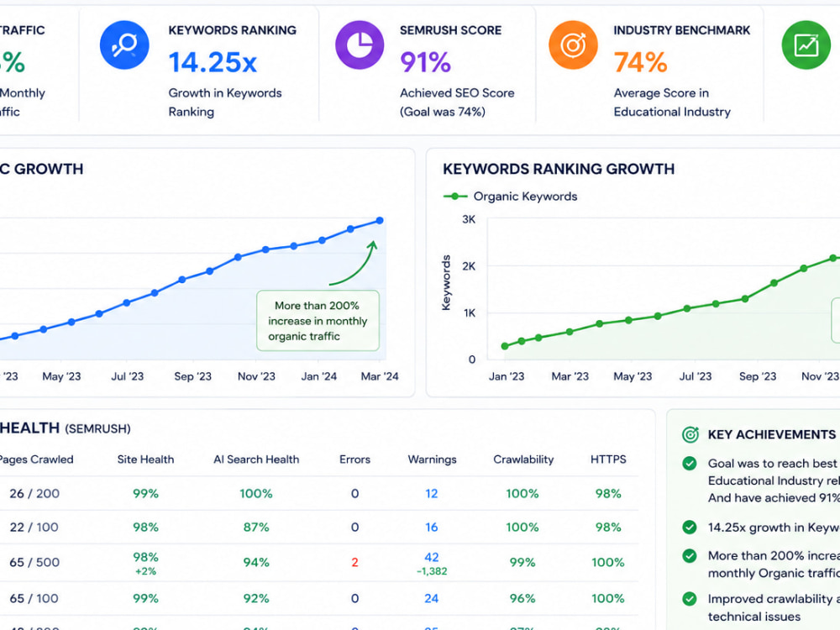Image resolution: width=840 pixels, height=630 pixels.
Task: Click the last blue data point, Mar '24
Action: click(x=380, y=221)
